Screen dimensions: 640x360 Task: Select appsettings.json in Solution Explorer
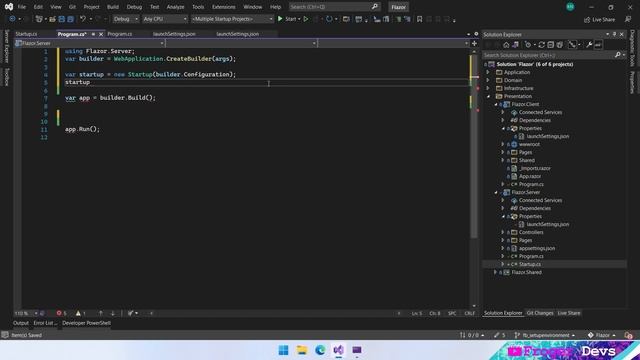point(537,248)
